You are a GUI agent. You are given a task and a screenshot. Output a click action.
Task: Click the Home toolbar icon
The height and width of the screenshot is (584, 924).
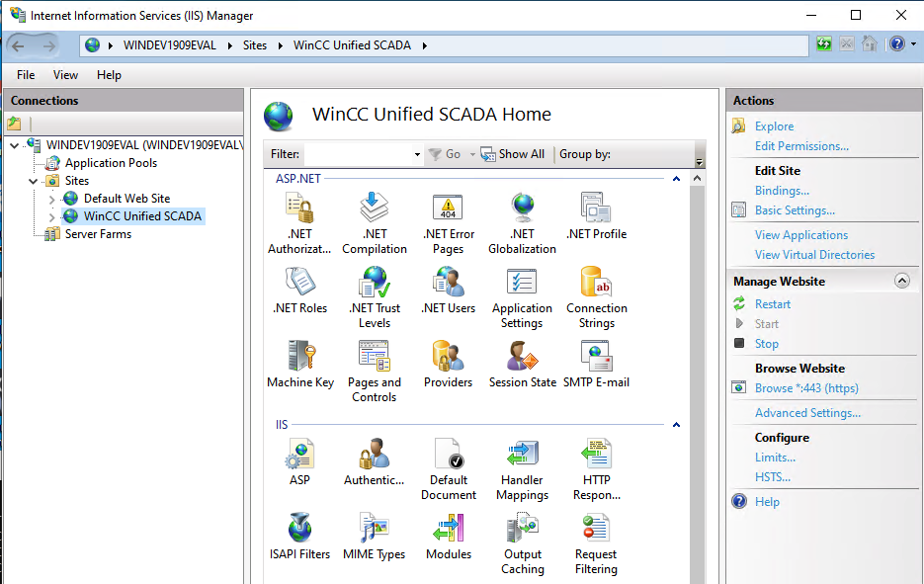pyautogui.click(x=870, y=44)
